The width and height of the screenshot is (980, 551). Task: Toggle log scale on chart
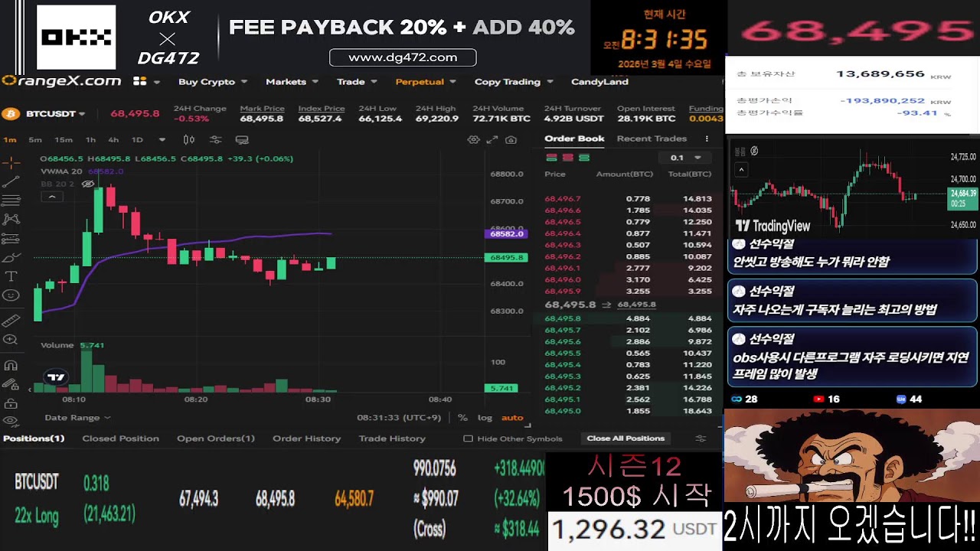(x=485, y=418)
